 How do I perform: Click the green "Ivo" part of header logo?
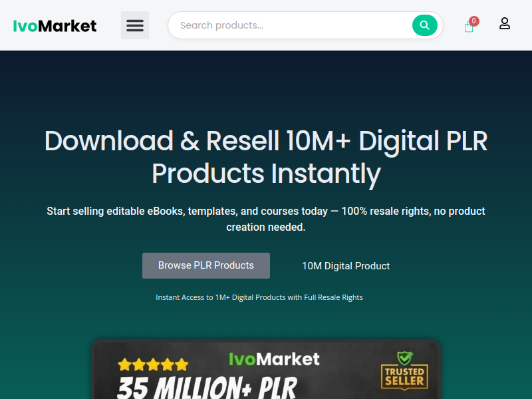[25, 26]
